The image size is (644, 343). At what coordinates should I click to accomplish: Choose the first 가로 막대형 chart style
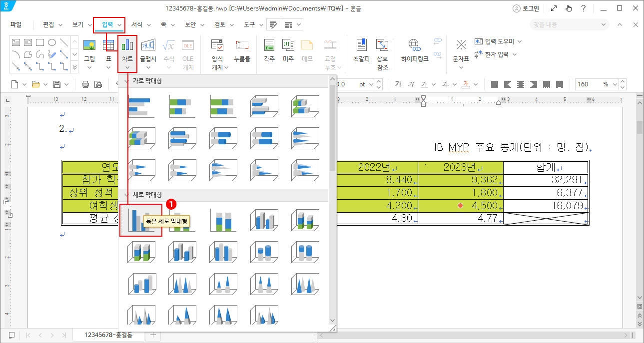[x=141, y=105]
